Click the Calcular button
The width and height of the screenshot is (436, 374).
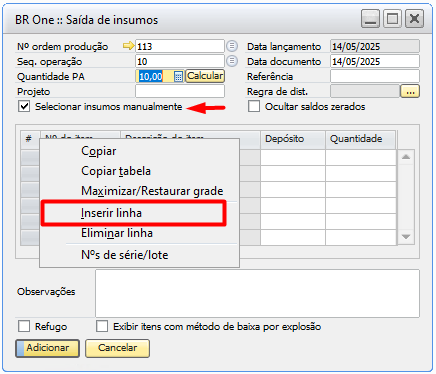coord(205,76)
